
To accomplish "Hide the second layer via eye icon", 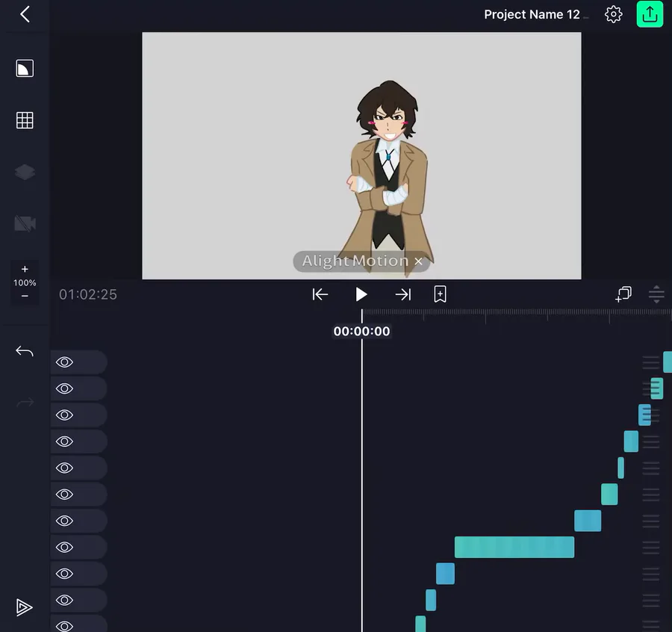I will [64, 389].
